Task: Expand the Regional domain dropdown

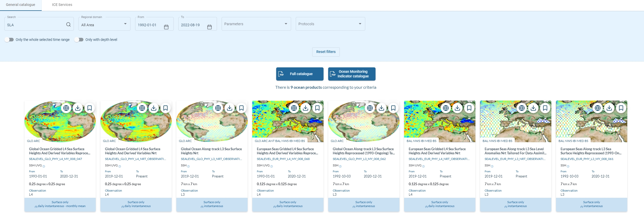Action: [105, 24]
